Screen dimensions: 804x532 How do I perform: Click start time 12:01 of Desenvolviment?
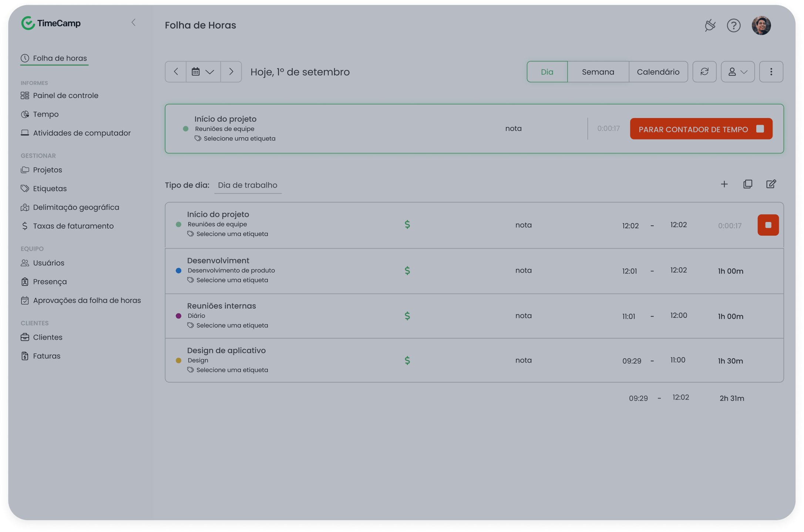[629, 271]
